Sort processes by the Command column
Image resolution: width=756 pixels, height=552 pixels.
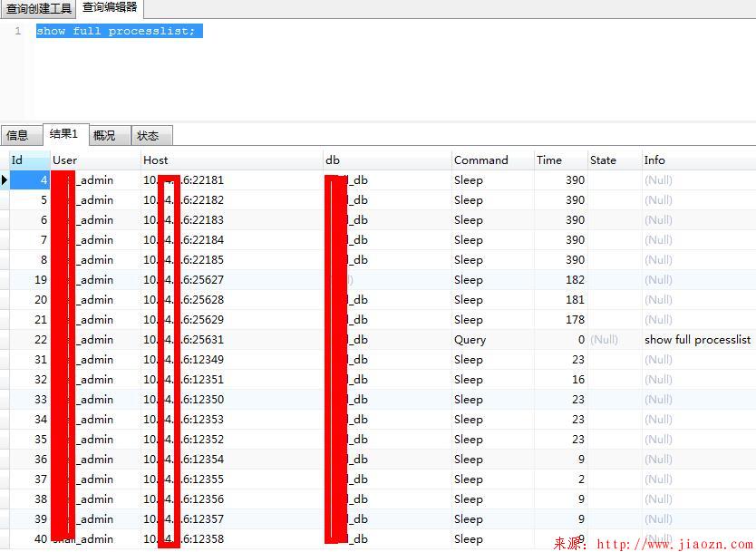click(480, 160)
